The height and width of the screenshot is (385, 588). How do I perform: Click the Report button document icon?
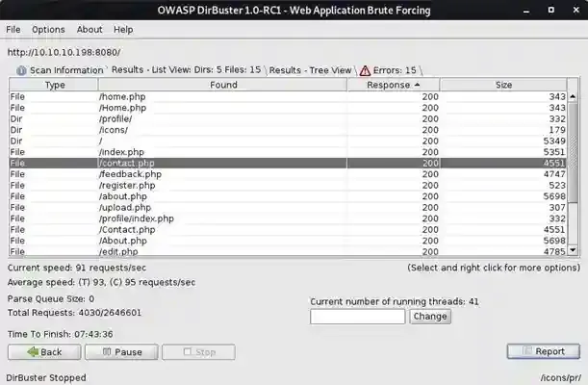tap(526, 352)
